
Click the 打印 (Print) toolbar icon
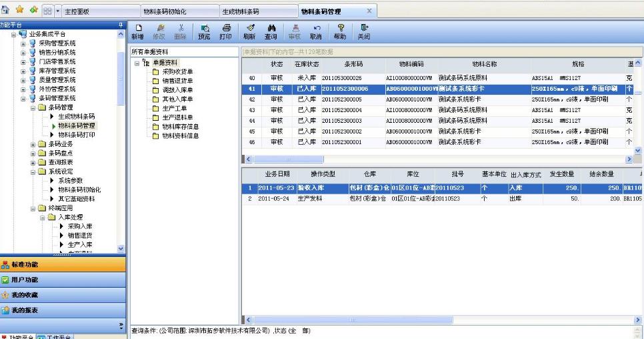click(x=225, y=31)
